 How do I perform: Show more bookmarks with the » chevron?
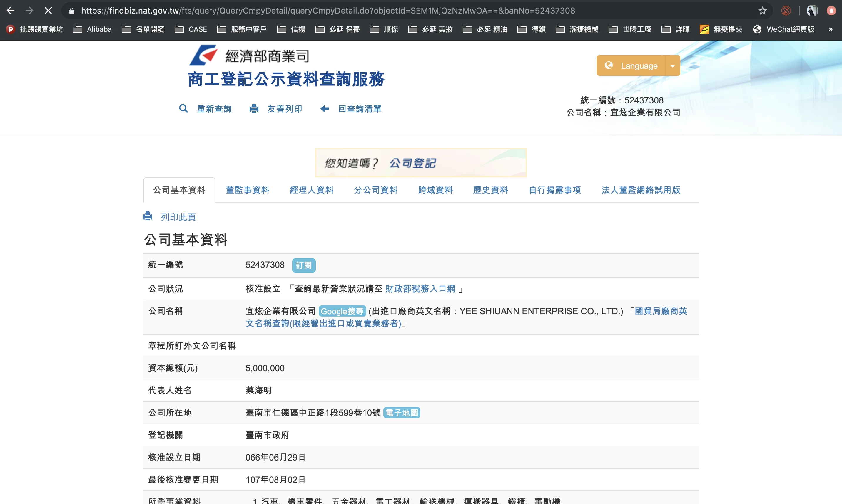pyautogui.click(x=831, y=29)
